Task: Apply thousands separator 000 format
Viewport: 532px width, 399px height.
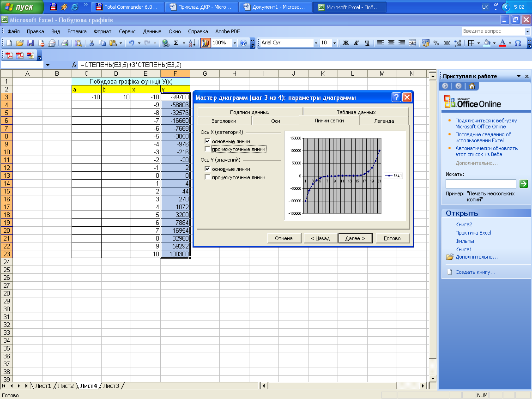Action: [447, 43]
